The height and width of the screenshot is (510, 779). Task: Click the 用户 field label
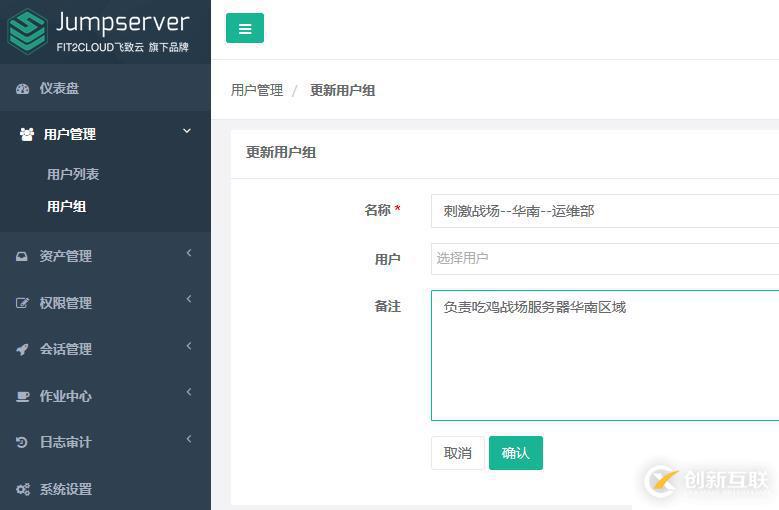388,259
